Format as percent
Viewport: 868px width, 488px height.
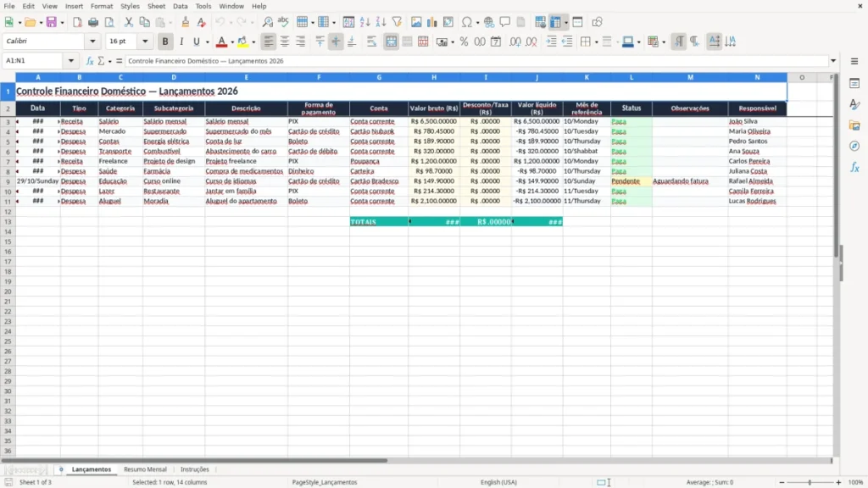[x=464, y=42]
